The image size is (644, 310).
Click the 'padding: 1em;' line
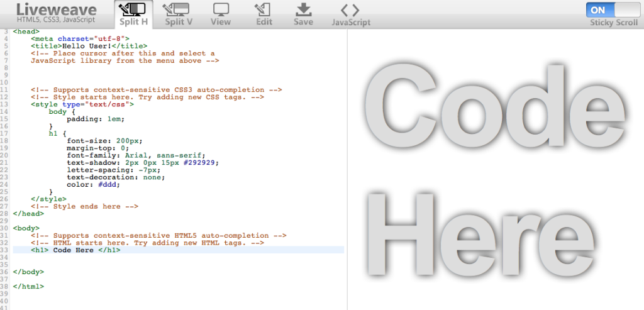96,119
